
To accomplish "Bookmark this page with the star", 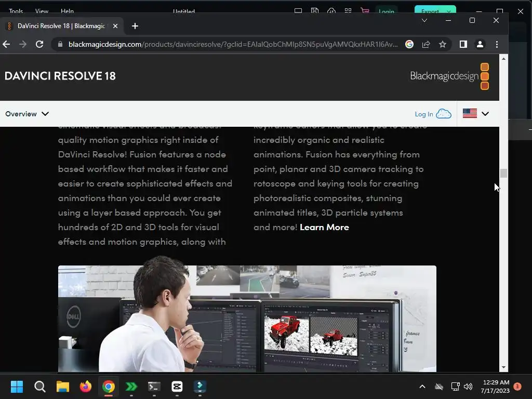I will pyautogui.click(x=443, y=44).
